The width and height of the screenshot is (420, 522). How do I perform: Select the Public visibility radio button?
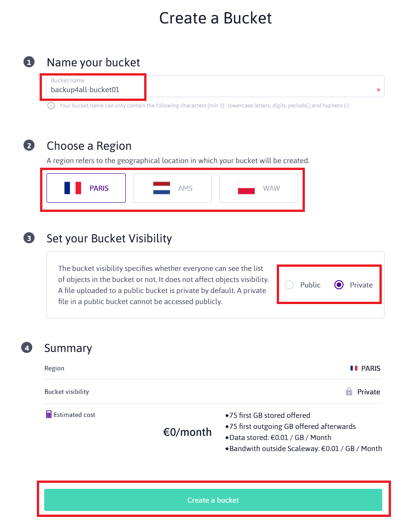click(289, 285)
